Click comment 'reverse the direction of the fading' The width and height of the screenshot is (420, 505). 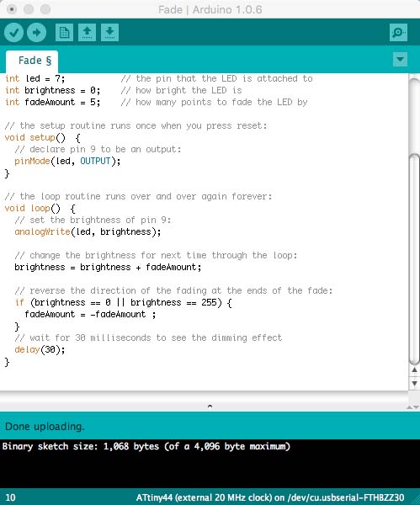(x=173, y=291)
